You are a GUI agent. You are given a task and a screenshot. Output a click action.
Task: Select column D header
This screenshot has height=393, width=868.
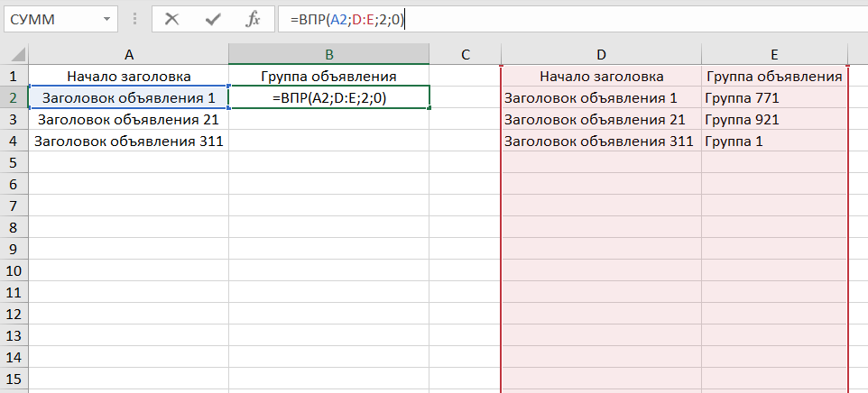pos(601,55)
